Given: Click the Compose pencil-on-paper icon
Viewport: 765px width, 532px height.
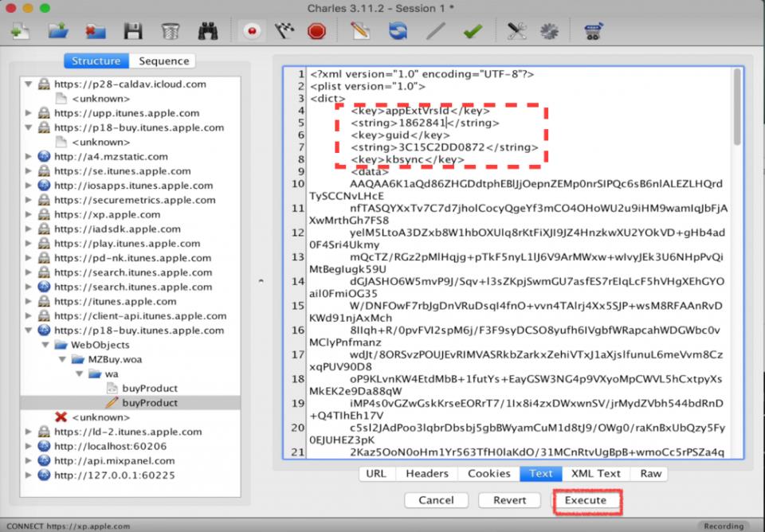Looking at the screenshot, I should (360, 31).
